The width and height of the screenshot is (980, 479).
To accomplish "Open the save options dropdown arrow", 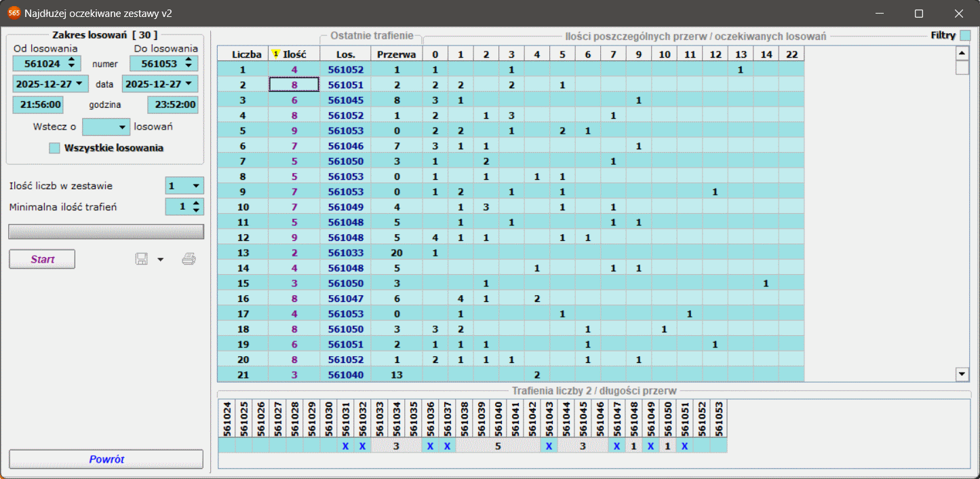I will pos(161,259).
